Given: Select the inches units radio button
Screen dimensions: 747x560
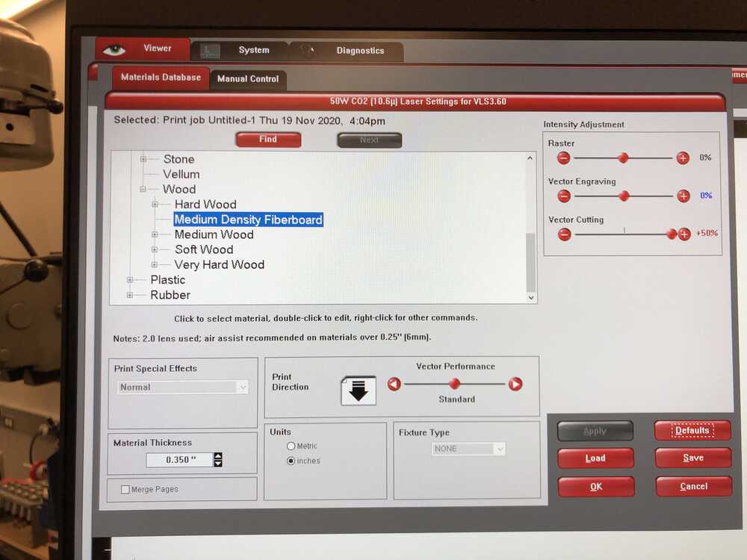Looking at the screenshot, I should coord(291,461).
